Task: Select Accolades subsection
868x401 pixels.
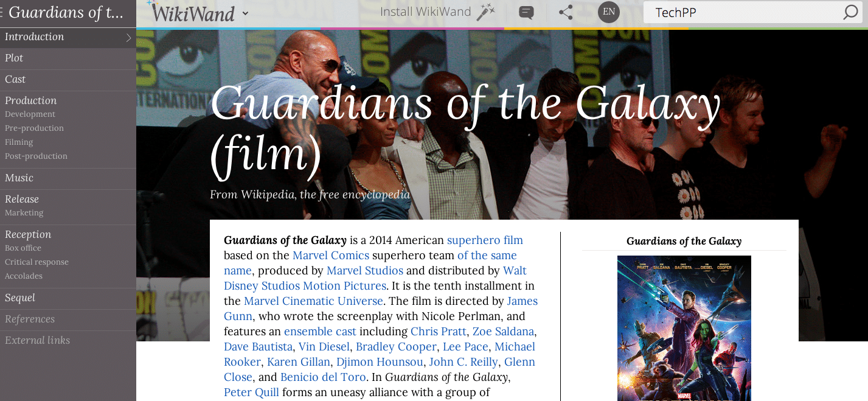Action: [24, 276]
